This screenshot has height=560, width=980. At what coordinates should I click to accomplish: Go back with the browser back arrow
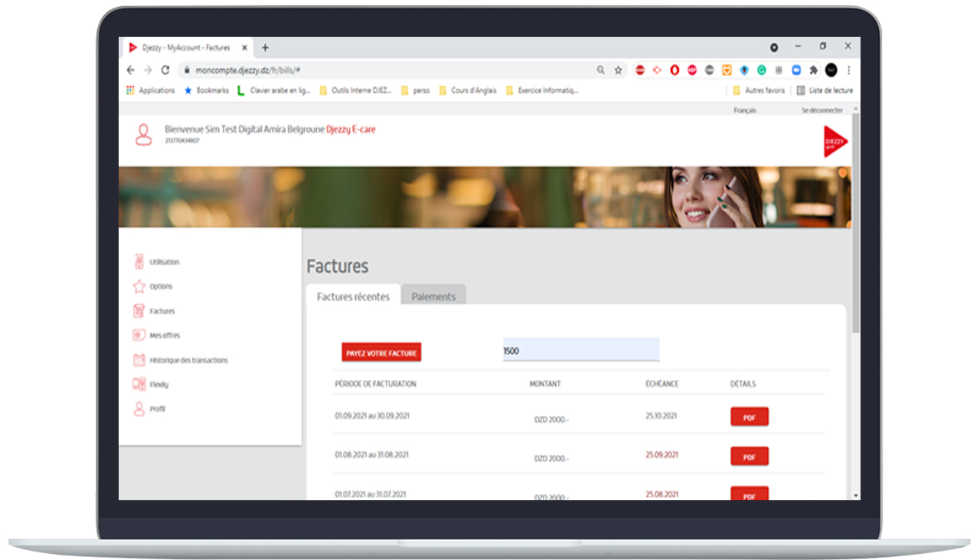pos(131,70)
